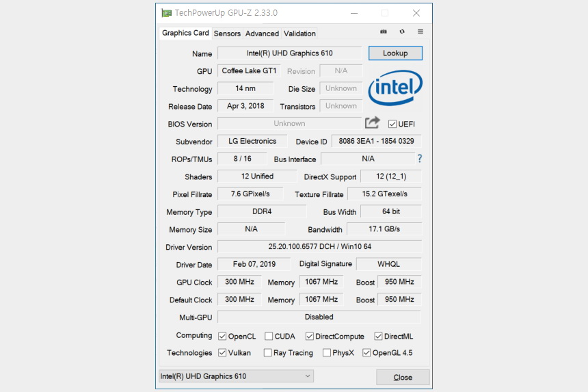Click the Texture Fillrate value 15.2 GTexel/s
Screen dimensions: 588x392
click(385, 194)
